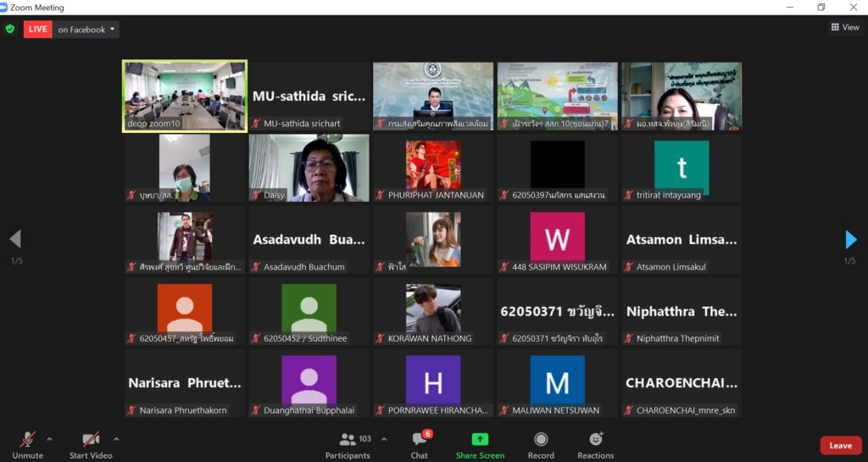Expand the Participants options caret
The width and height of the screenshot is (868, 462).
[x=384, y=439]
